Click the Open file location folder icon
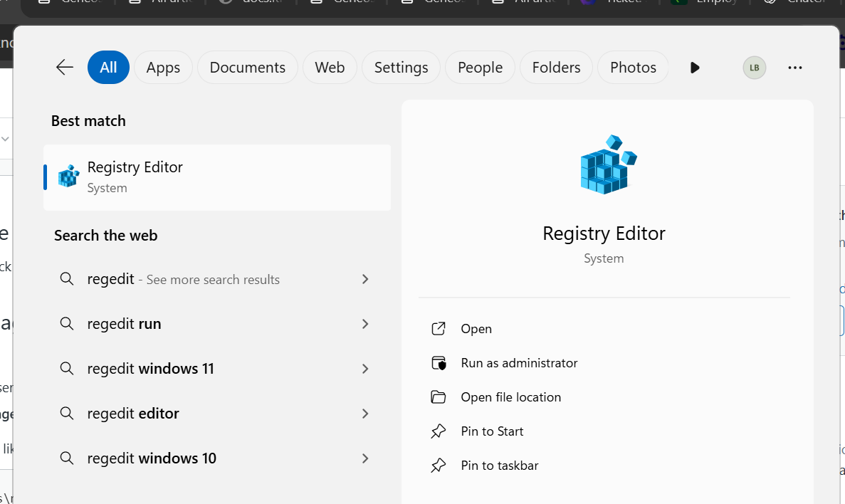The height and width of the screenshot is (504, 845). 439,397
